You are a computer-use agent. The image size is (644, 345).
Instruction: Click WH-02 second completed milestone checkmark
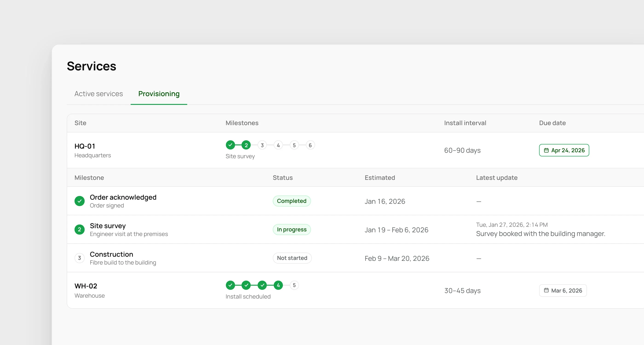[246, 285]
